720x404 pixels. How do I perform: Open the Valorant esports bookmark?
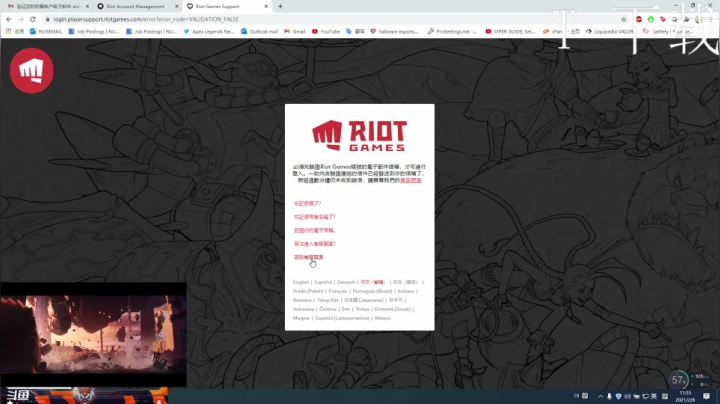pos(394,31)
